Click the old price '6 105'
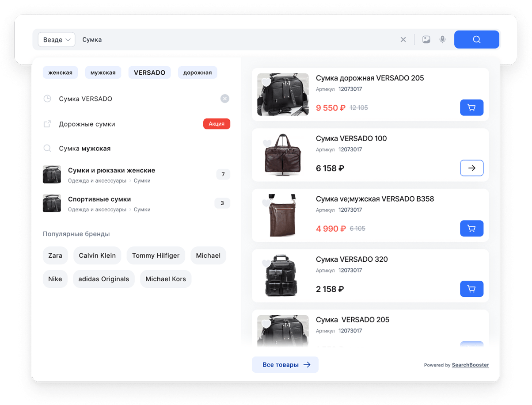532x405 pixels. coord(357,229)
